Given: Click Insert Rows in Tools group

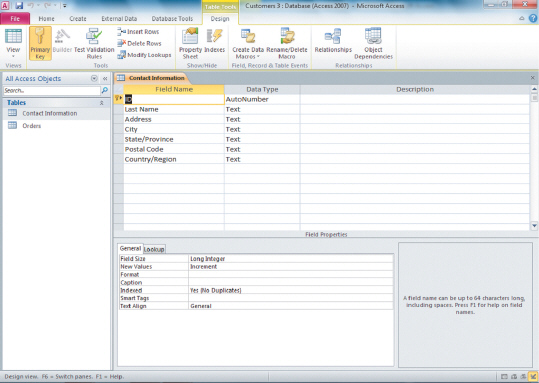Looking at the screenshot, I should pyautogui.click(x=138, y=32).
